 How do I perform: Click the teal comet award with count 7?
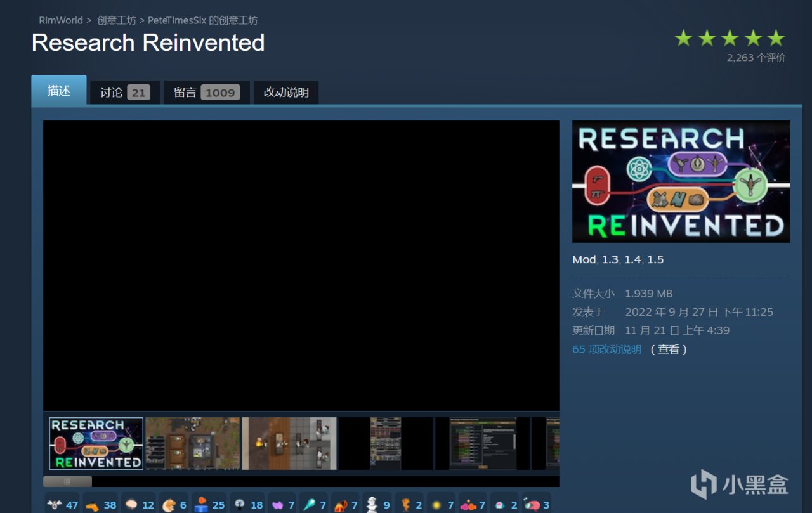click(x=313, y=503)
